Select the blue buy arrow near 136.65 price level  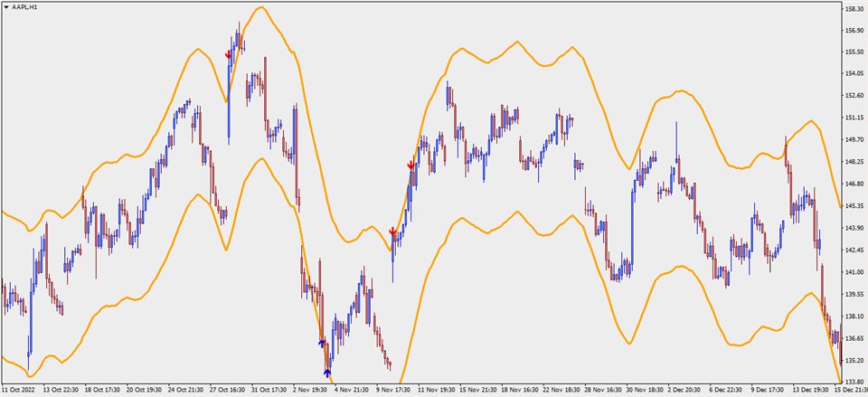[x=322, y=344]
